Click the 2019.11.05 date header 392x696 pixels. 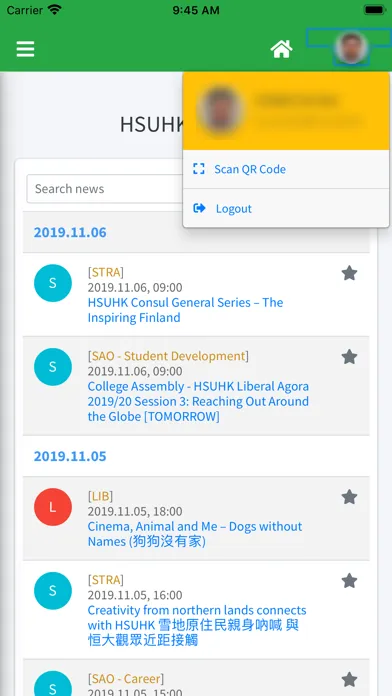tap(70, 456)
